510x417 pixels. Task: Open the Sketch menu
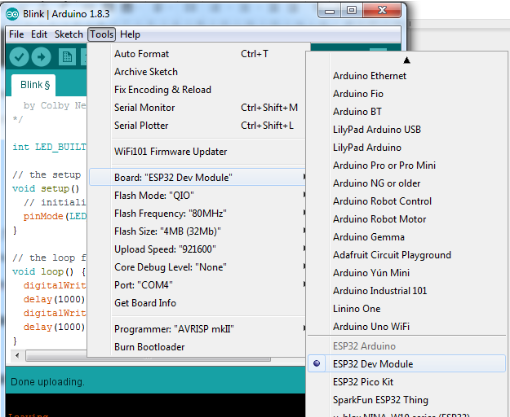click(x=69, y=34)
